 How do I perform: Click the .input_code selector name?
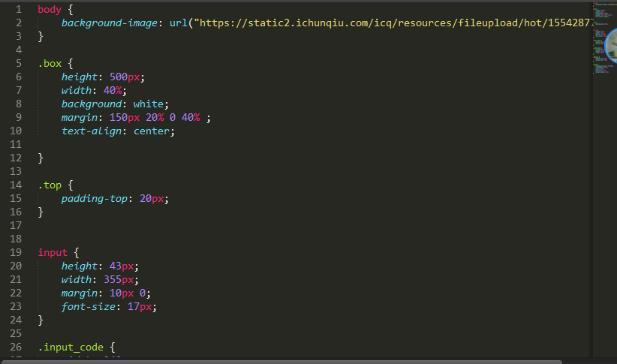71,347
